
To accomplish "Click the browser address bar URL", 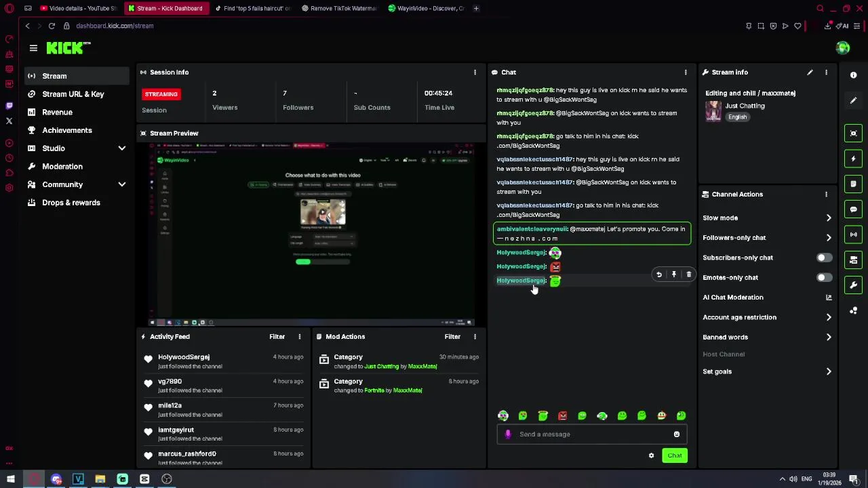I will pos(115,26).
